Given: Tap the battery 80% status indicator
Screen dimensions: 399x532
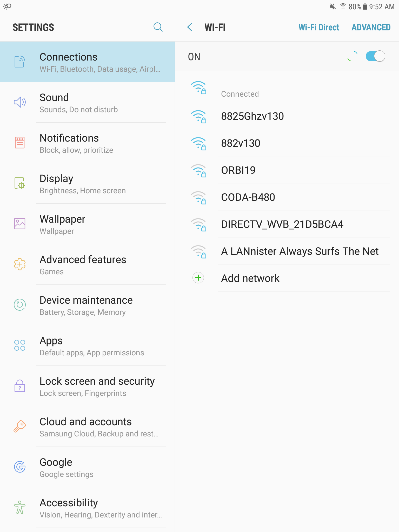Looking at the screenshot, I should pyautogui.click(x=358, y=6).
